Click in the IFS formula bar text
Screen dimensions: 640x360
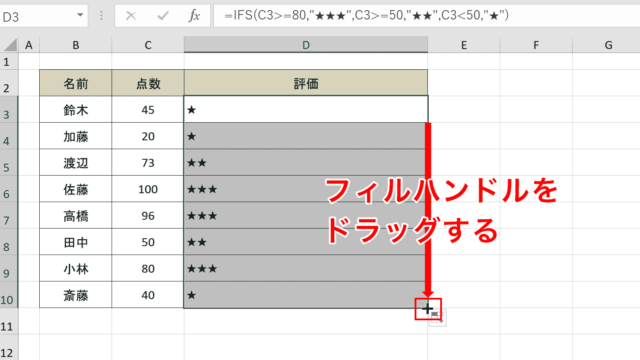[x=367, y=16]
